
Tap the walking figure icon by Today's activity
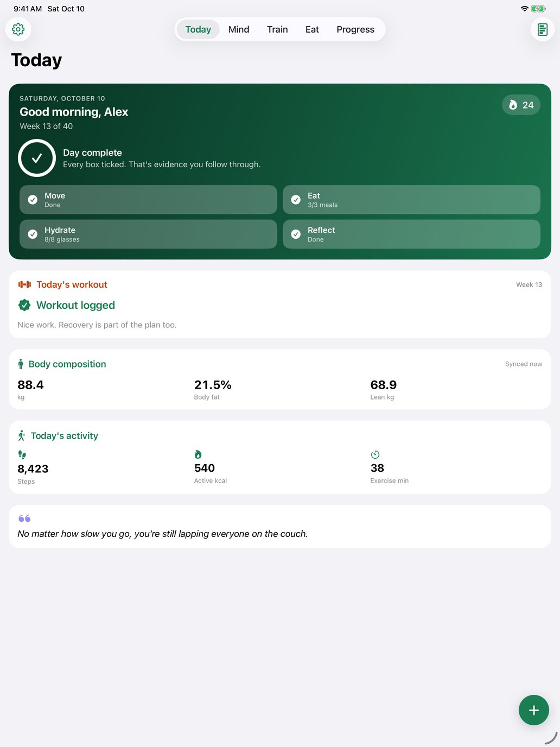[x=22, y=435]
